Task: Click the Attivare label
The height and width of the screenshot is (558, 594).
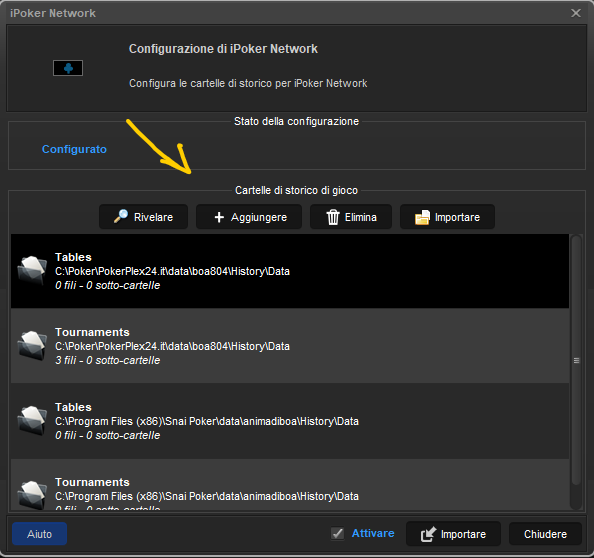Action: [373, 533]
